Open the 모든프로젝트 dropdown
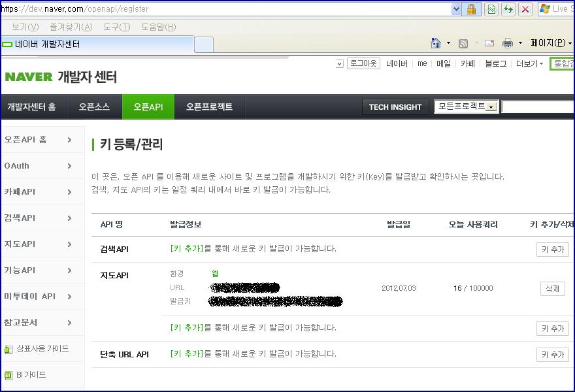This screenshot has height=392, width=575. [x=466, y=106]
